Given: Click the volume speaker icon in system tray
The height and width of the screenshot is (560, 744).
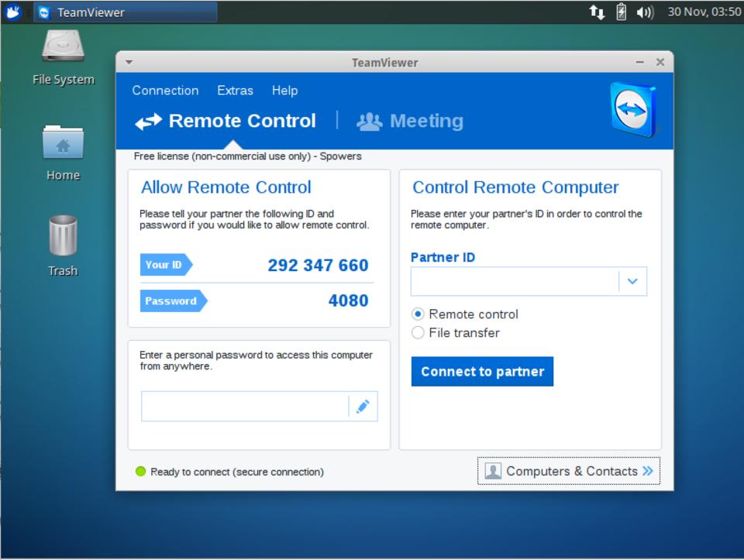Looking at the screenshot, I should point(644,12).
